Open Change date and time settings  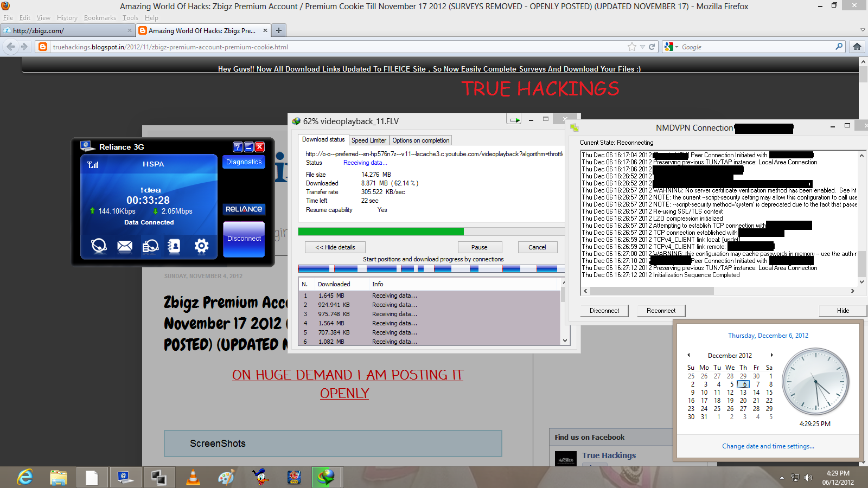tap(768, 446)
